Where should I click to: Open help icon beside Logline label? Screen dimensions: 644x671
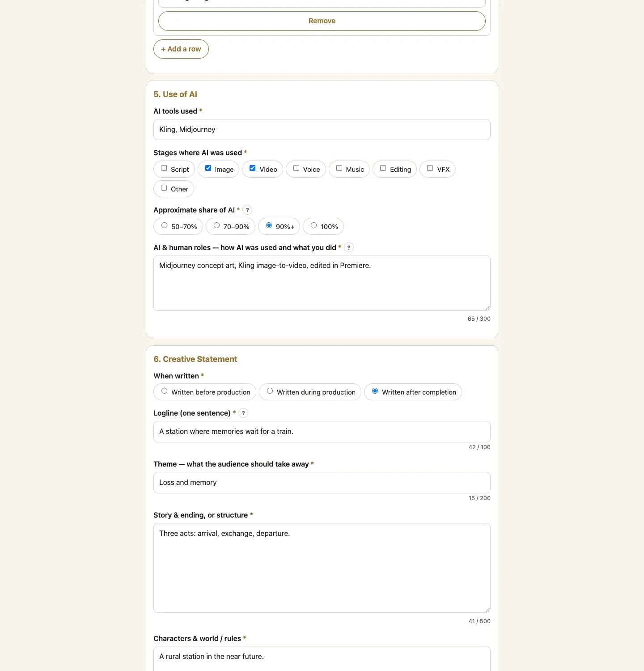coord(243,413)
